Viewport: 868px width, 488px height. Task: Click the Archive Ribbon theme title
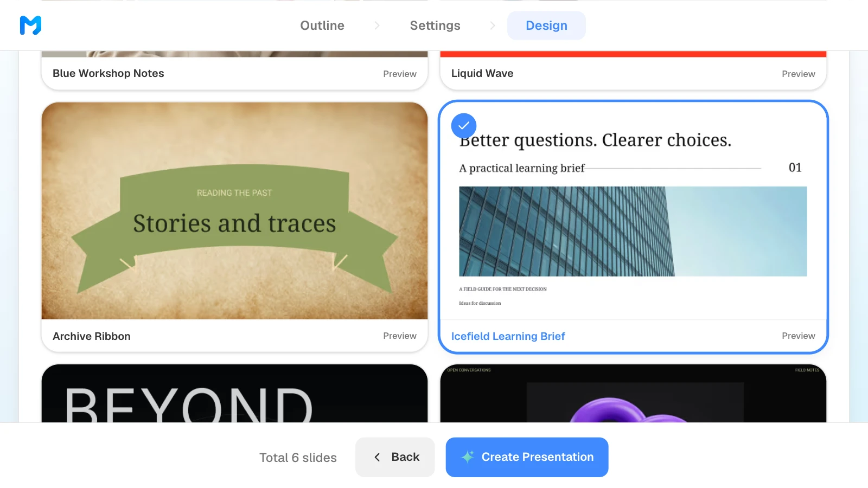tap(92, 336)
